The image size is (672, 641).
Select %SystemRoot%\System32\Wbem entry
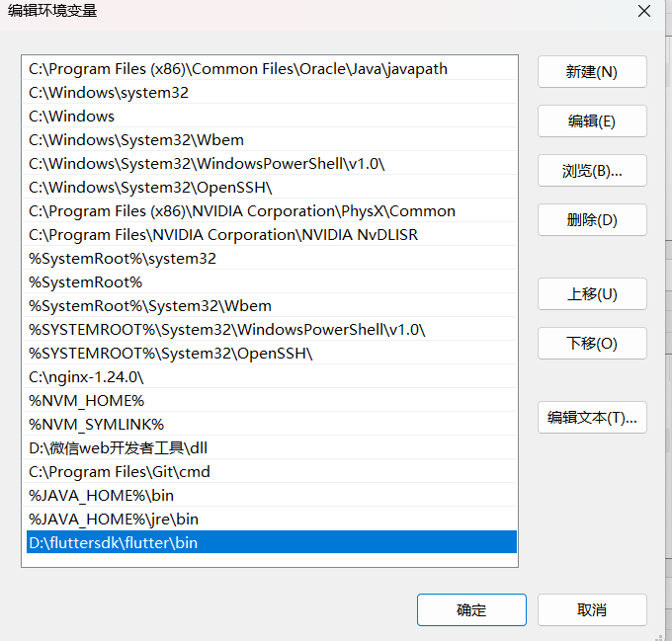coord(272,306)
